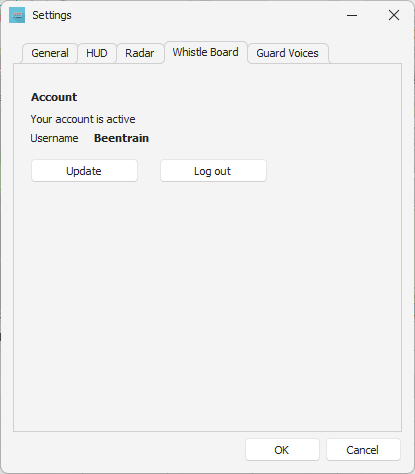Click the 'Your account is active' status text

point(83,119)
